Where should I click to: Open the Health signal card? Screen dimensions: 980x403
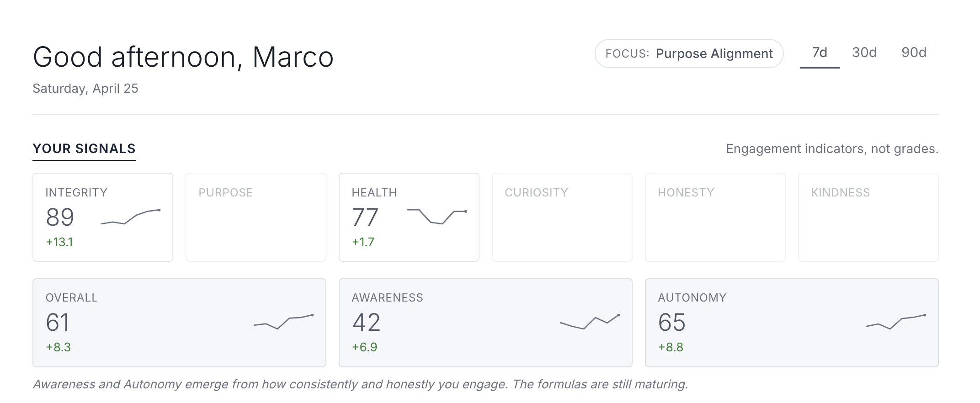[x=409, y=217]
